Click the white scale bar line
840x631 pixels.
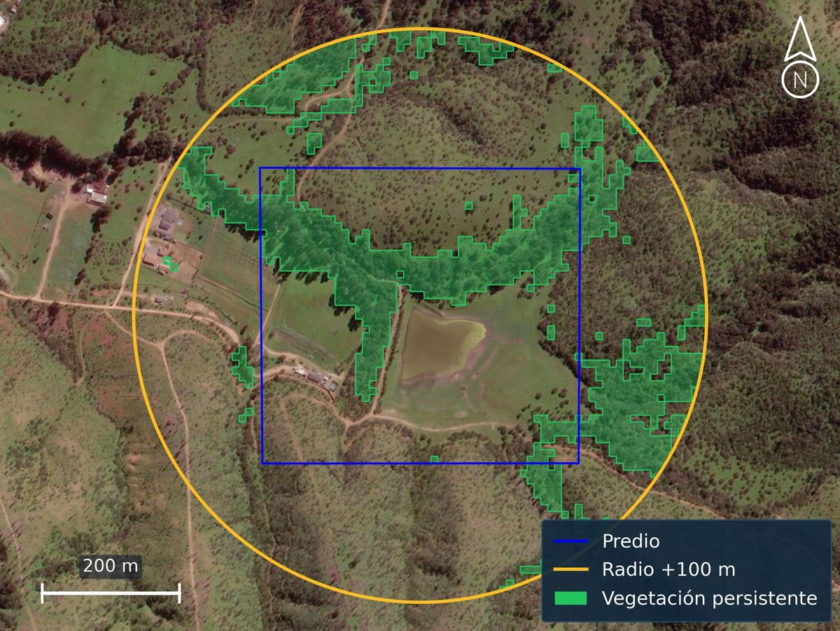[x=111, y=592]
